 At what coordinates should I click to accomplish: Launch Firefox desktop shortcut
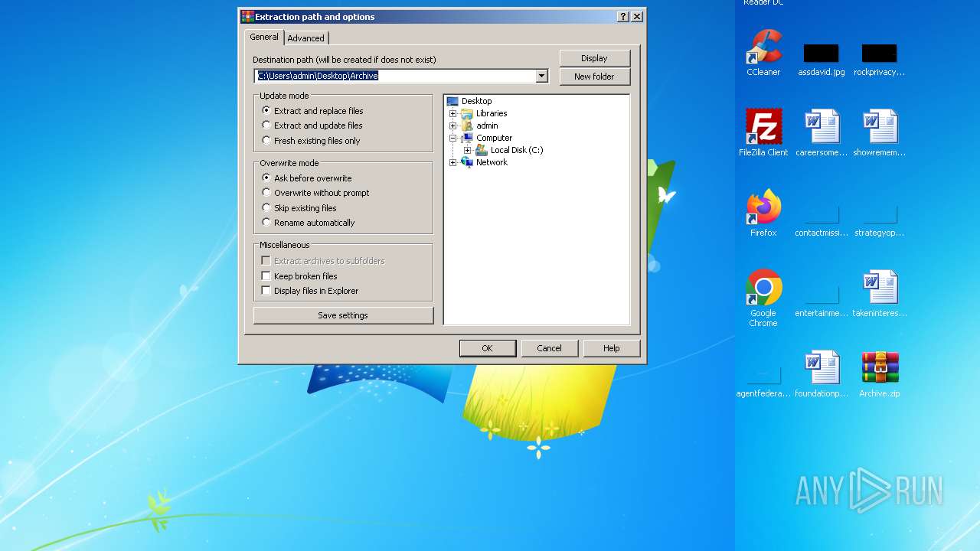[x=763, y=213]
